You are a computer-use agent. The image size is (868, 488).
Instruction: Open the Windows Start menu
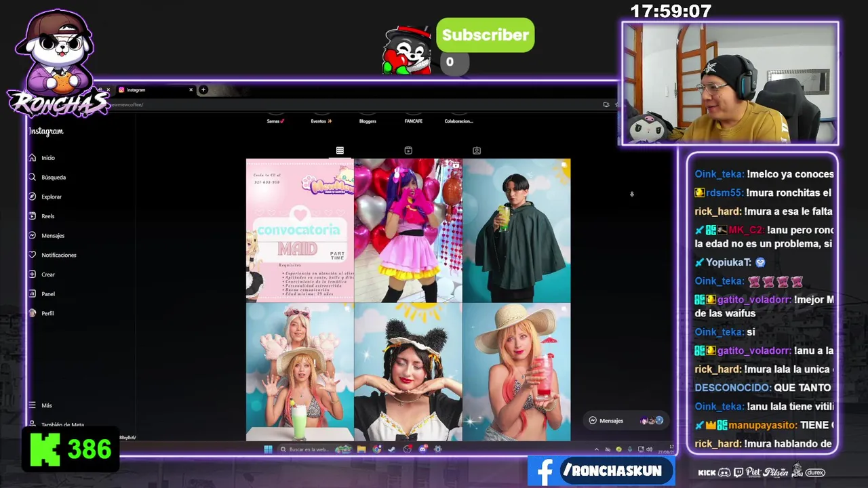click(268, 449)
